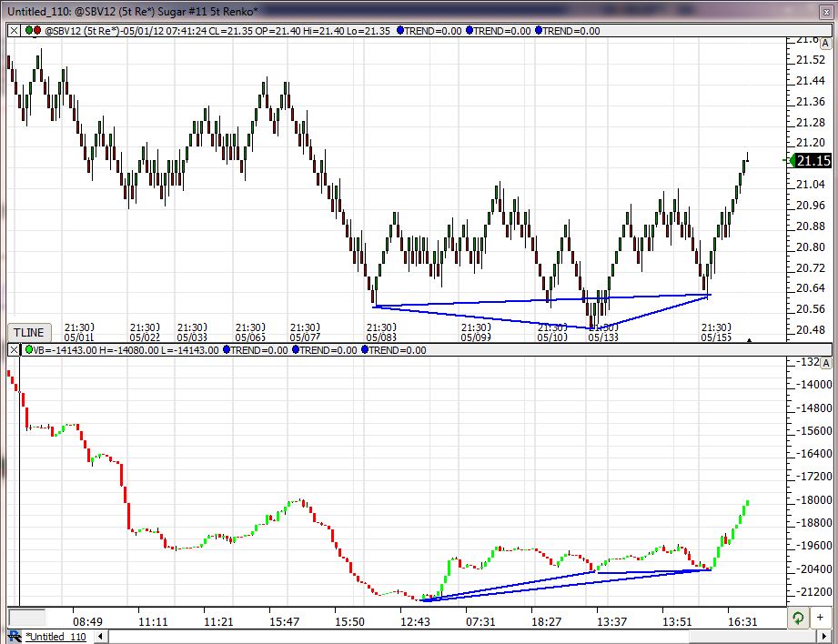
Task: Click 'VB=-14143.00' study value text
Action: 65,350
